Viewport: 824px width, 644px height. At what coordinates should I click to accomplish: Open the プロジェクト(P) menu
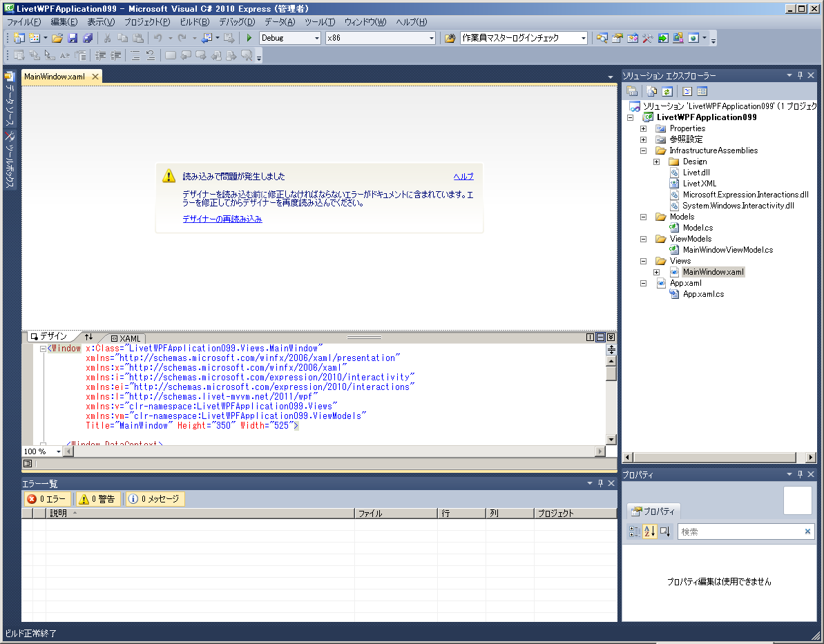pyautogui.click(x=147, y=22)
